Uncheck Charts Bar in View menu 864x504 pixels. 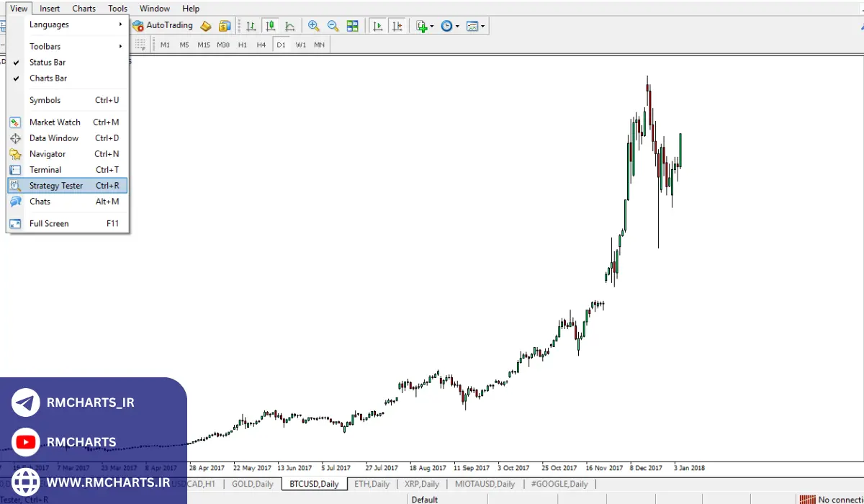tap(48, 78)
